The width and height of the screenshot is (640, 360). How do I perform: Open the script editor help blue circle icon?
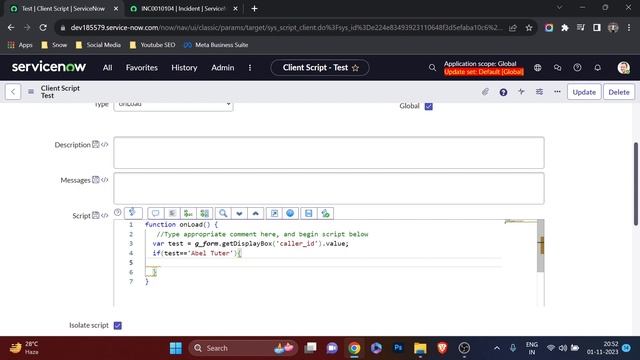click(290, 213)
